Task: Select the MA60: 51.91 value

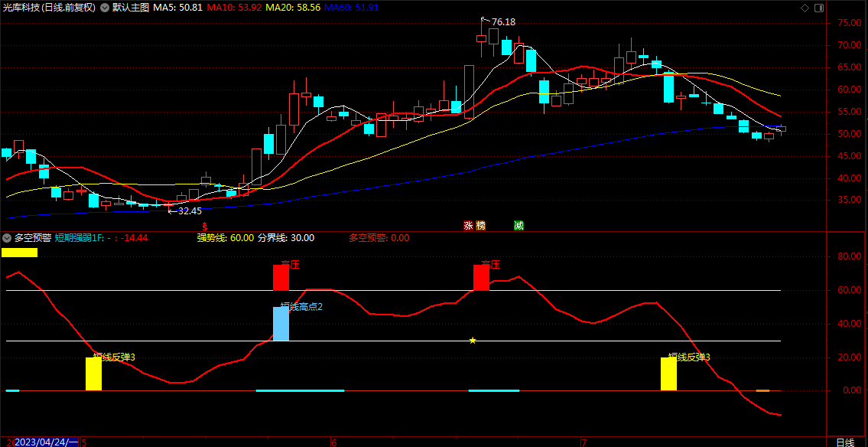Action: pyautogui.click(x=352, y=8)
